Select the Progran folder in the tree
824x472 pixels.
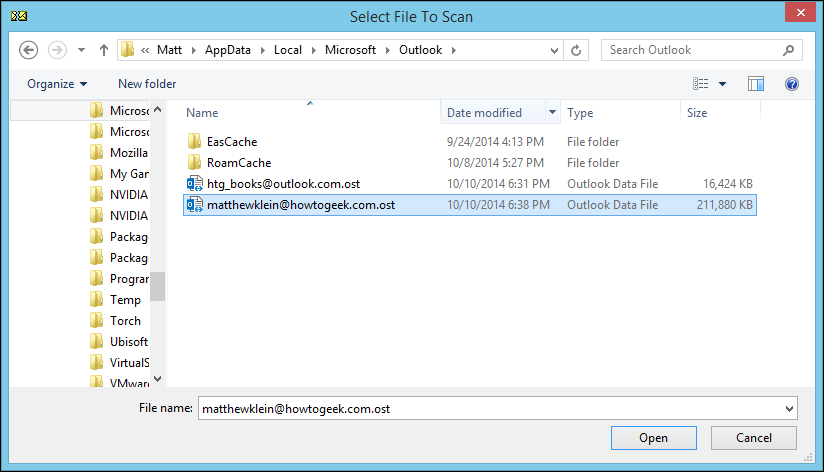tap(129, 279)
